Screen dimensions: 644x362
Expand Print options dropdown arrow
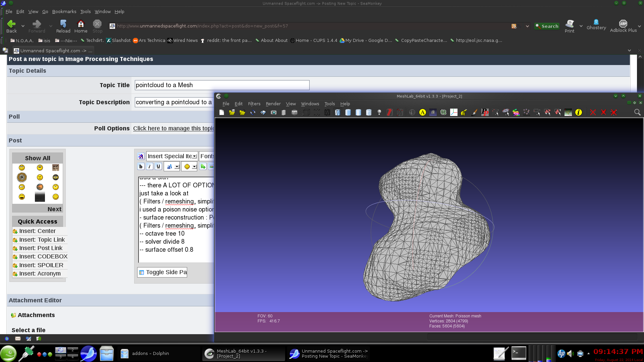[581, 26]
